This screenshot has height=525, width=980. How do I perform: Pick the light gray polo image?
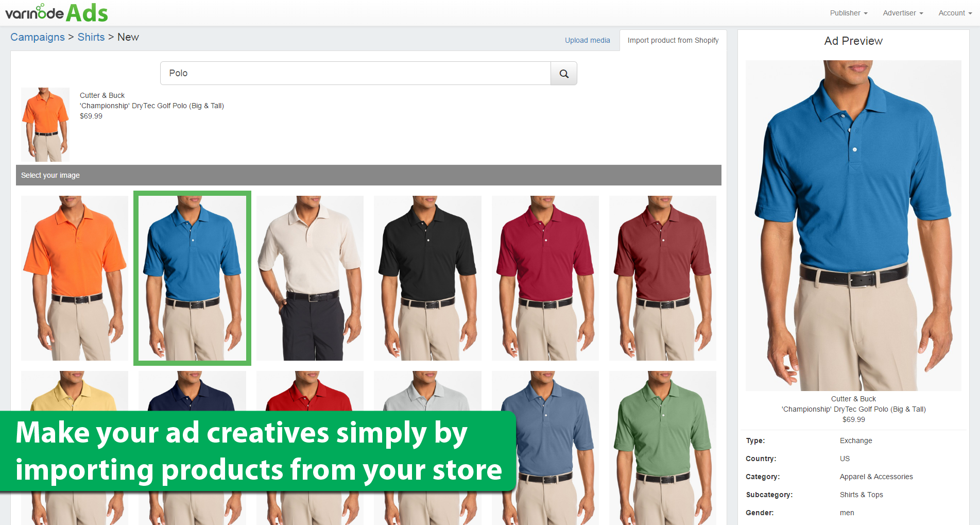coord(427,390)
